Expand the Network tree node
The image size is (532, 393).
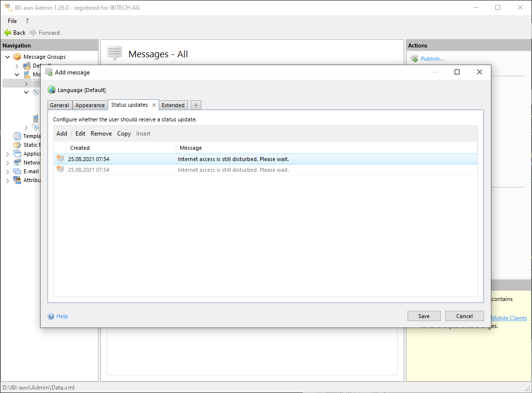tap(8, 163)
